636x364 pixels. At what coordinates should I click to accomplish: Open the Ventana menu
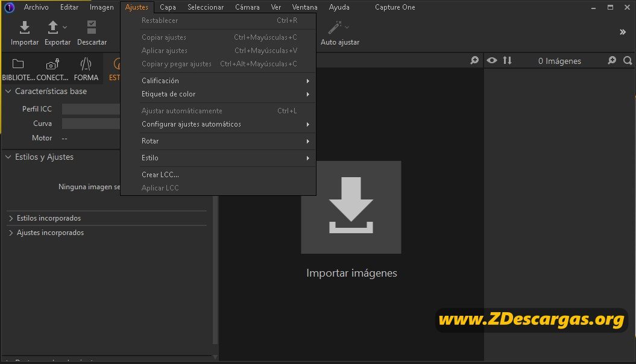304,7
